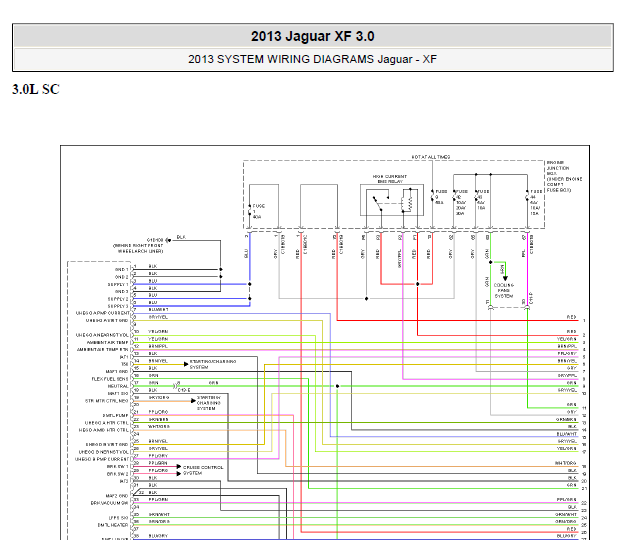
Task: Click the 'BRN/PPL' label at pin 12
Action: point(158,346)
